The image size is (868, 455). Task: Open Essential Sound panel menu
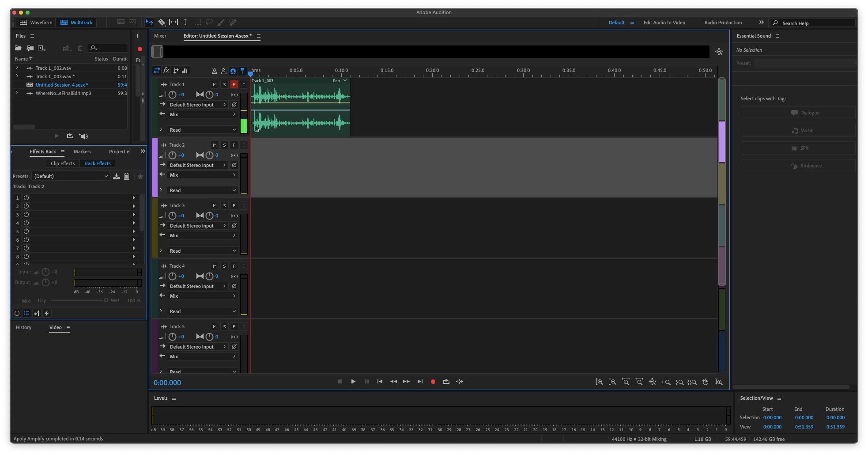point(777,36)
